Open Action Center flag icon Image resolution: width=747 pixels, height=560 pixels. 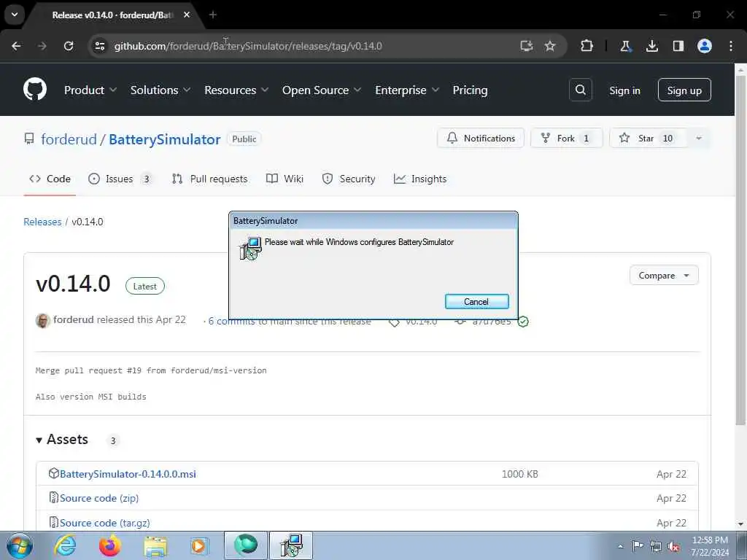click(x=638, y=545)
